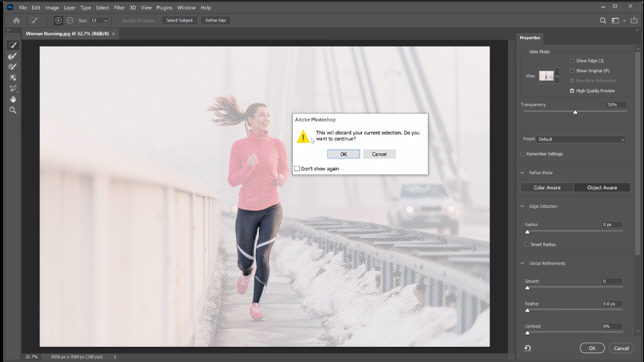The image size is (644, 362).
Task: Click the reset workspace icon in Properties
Action: [x=528, y=348]
